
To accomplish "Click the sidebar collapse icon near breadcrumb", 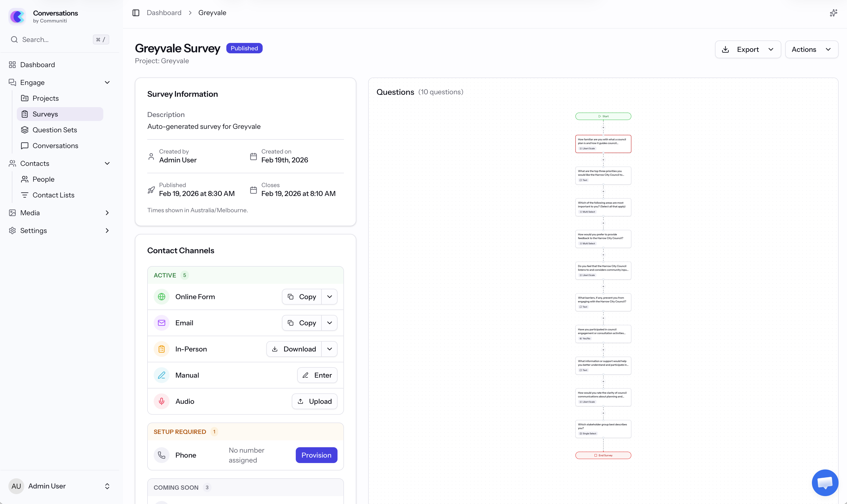I will tap(136, 13).
